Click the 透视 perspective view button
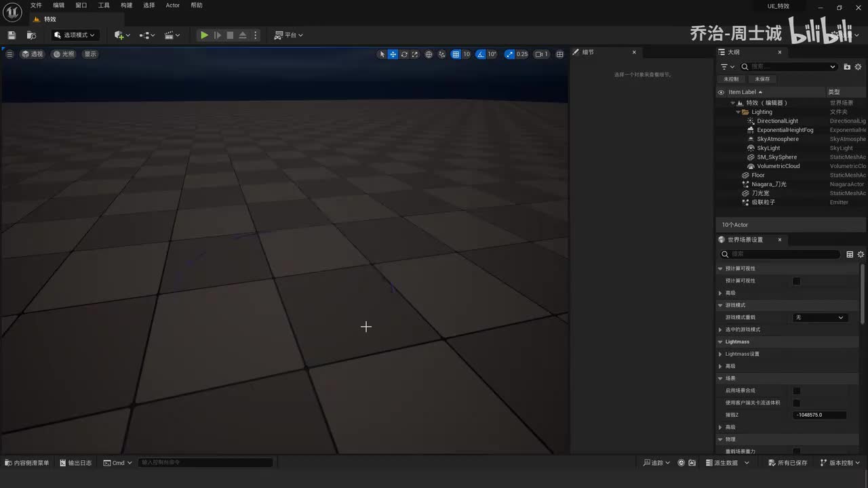 pos(33,54)
